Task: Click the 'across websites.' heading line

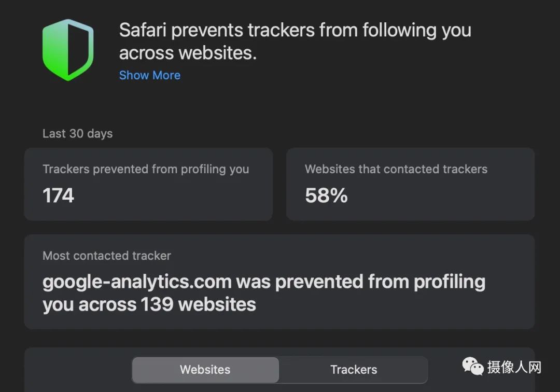Action: pos(188,53)
